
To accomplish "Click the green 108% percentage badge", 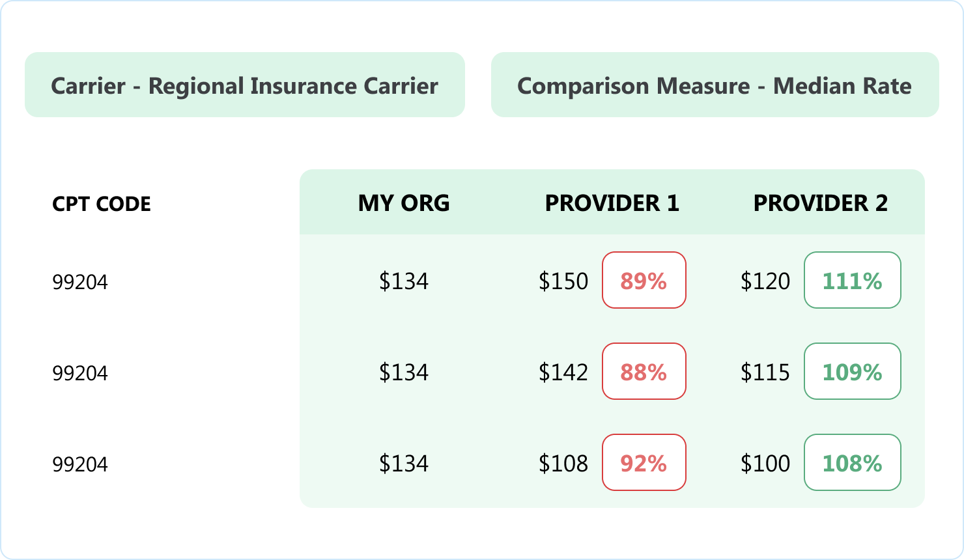I will point(852,463).
